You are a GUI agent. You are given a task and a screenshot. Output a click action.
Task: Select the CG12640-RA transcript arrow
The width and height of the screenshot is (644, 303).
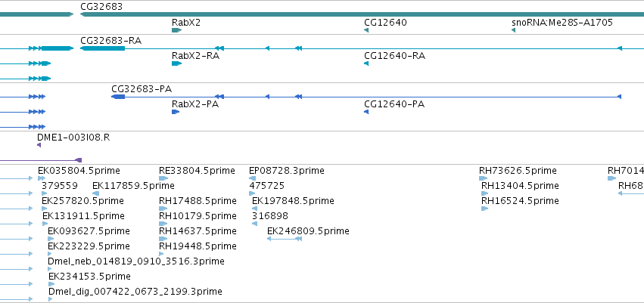coord(366,63)
